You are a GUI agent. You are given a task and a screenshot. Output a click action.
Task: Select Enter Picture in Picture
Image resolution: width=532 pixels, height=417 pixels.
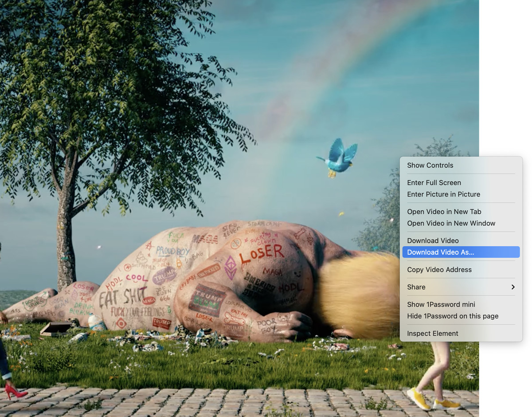pos(443,194)
